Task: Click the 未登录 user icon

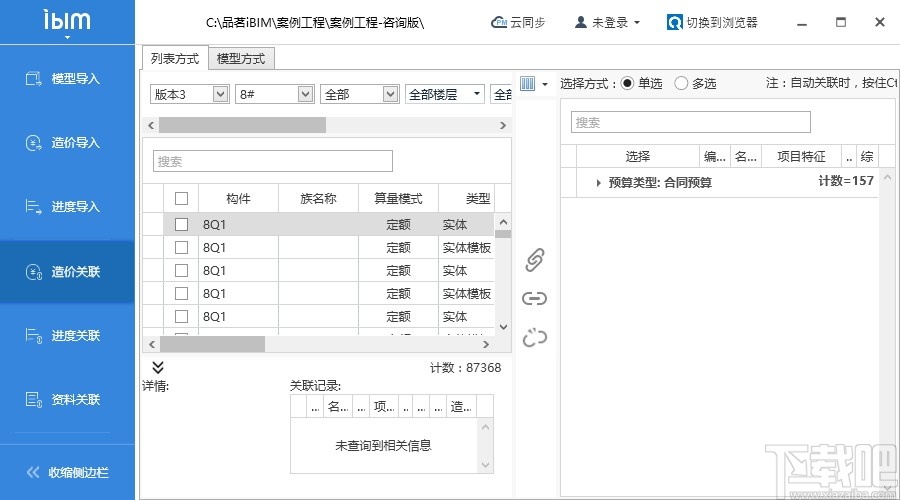Action: coord(580,22)
